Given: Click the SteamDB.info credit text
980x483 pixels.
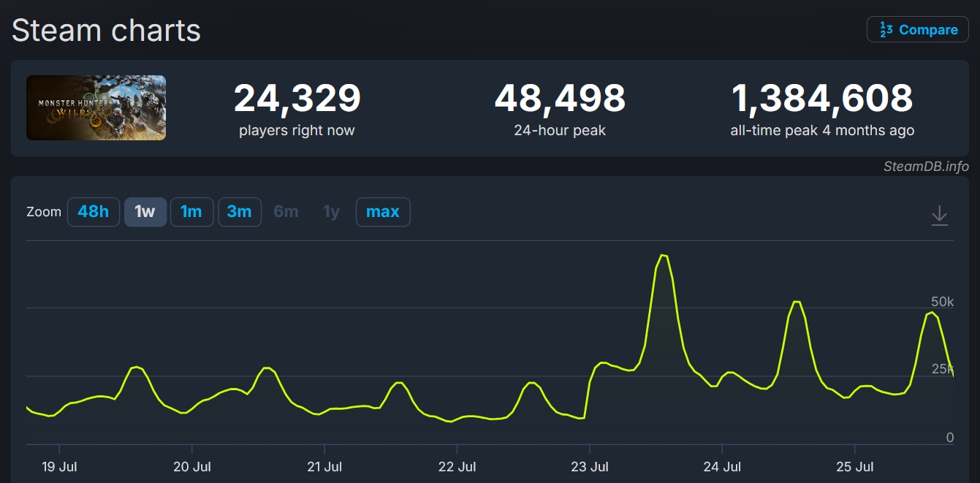Looking at the screenshot, I should [x=926, y=167].
